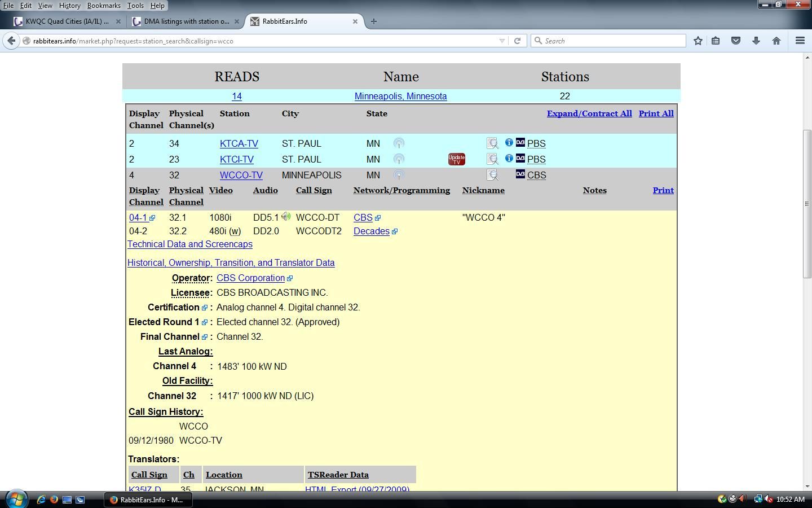Open a new tab with plus button
812x508 pixels.
373,21
